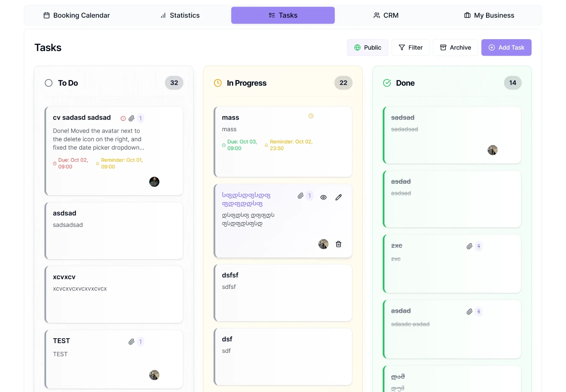Open the Filter options
Viewport: 566px width, 392px height.
click(410, 47)
